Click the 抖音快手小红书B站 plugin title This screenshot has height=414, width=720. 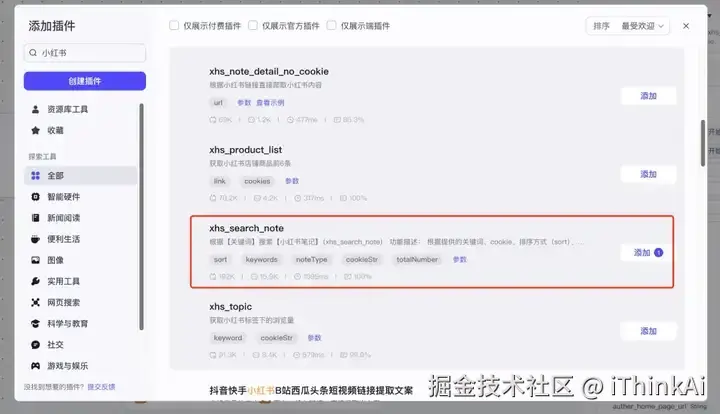[311, 391]
